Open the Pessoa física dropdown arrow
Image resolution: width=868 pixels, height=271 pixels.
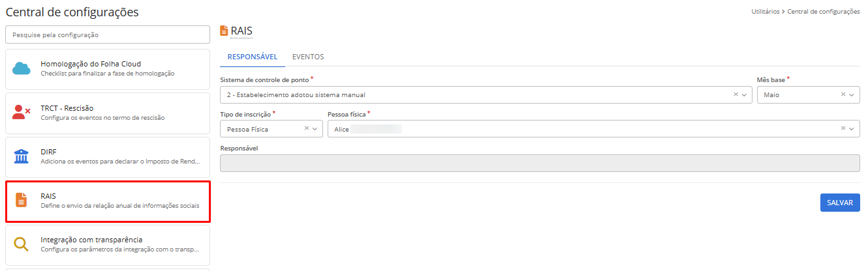click(852, 129)
